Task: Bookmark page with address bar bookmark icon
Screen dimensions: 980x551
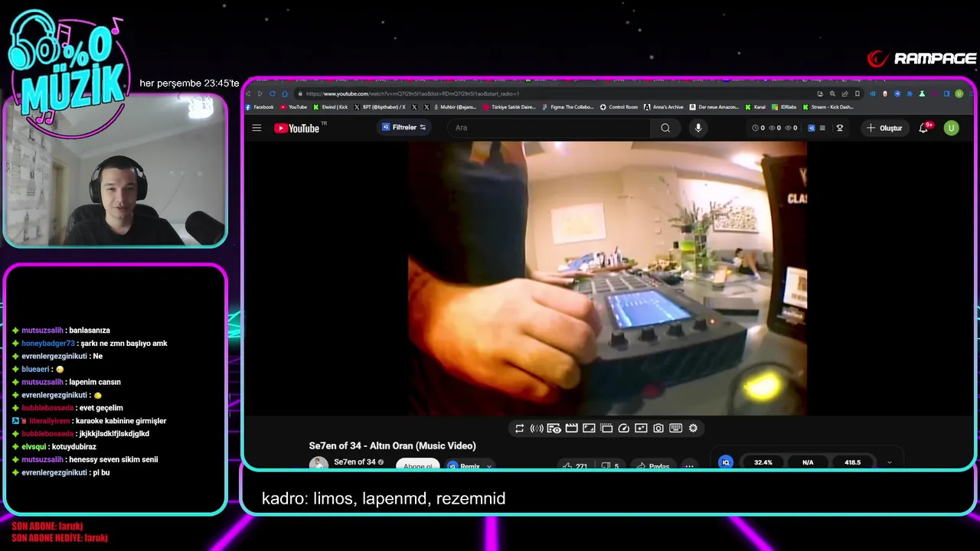Action: tap(857, 93)
